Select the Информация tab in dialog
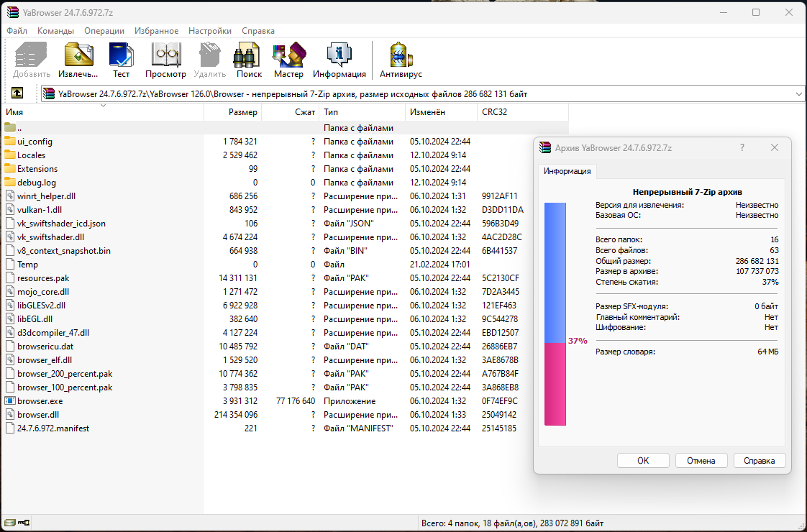 click(567, 171)
